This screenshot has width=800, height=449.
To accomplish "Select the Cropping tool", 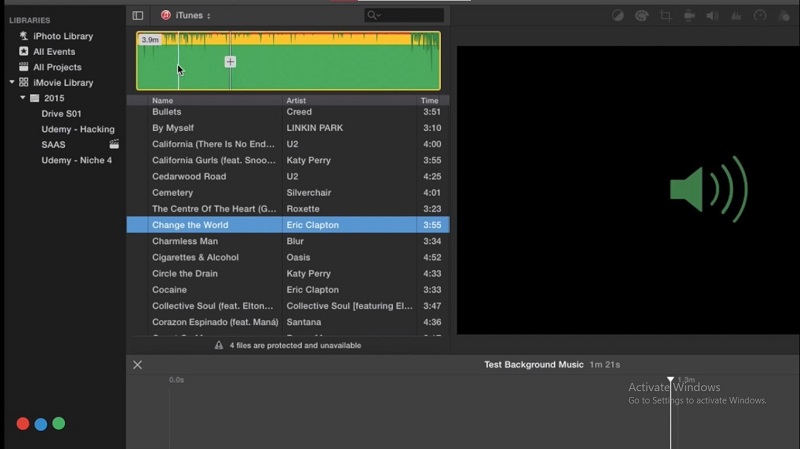I will click(665, 16).
